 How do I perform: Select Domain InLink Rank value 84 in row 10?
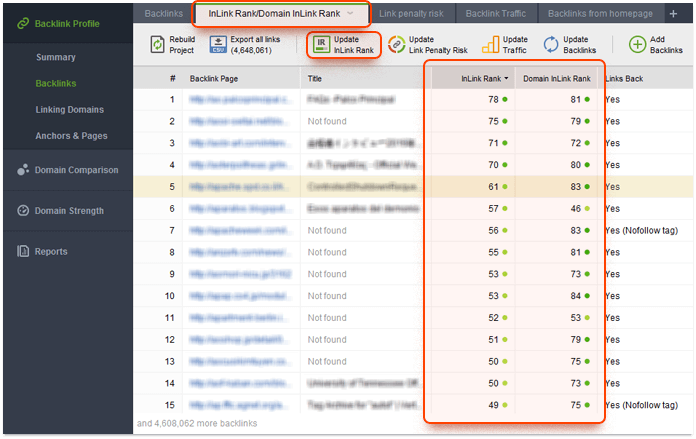coord(576,296)
